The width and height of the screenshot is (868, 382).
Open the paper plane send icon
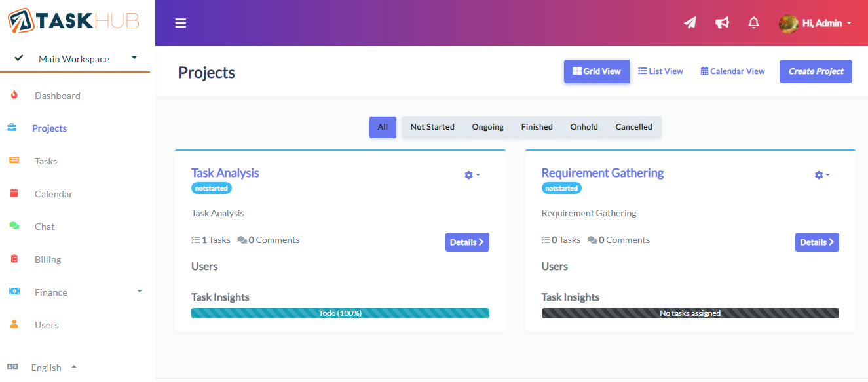pos(690,23)
